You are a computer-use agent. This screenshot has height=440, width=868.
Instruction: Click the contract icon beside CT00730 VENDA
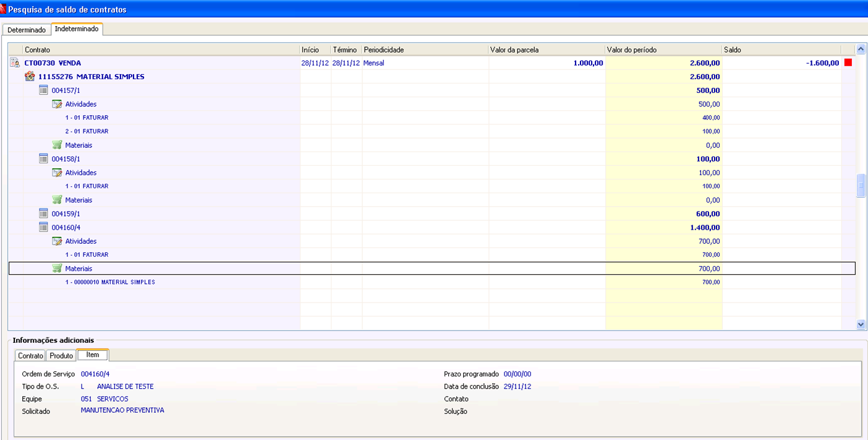pos(15,63)
